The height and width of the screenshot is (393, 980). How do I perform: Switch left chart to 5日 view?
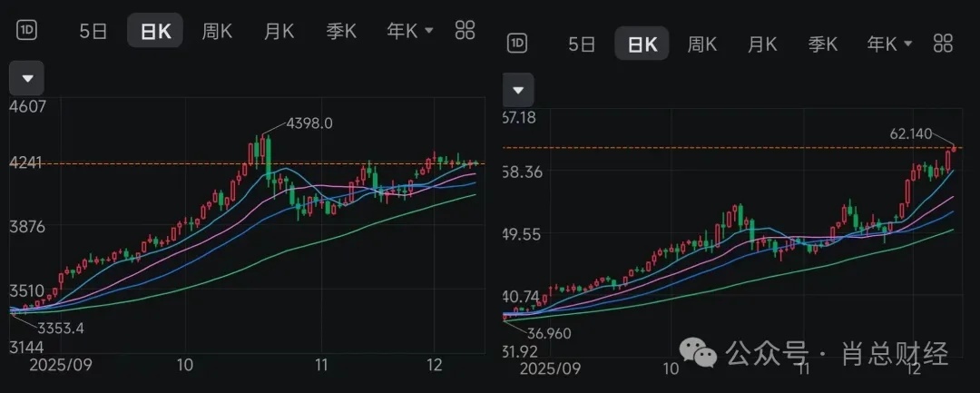coord(93,31)
